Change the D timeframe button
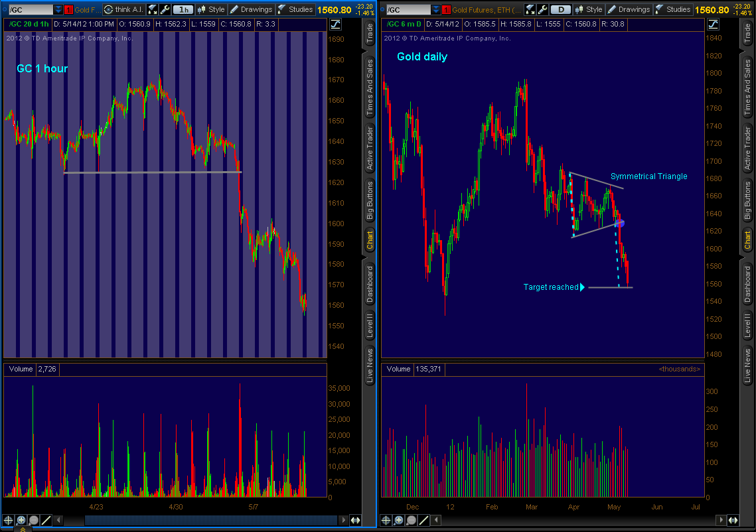756x532 pixels. [x=561, y=9]
